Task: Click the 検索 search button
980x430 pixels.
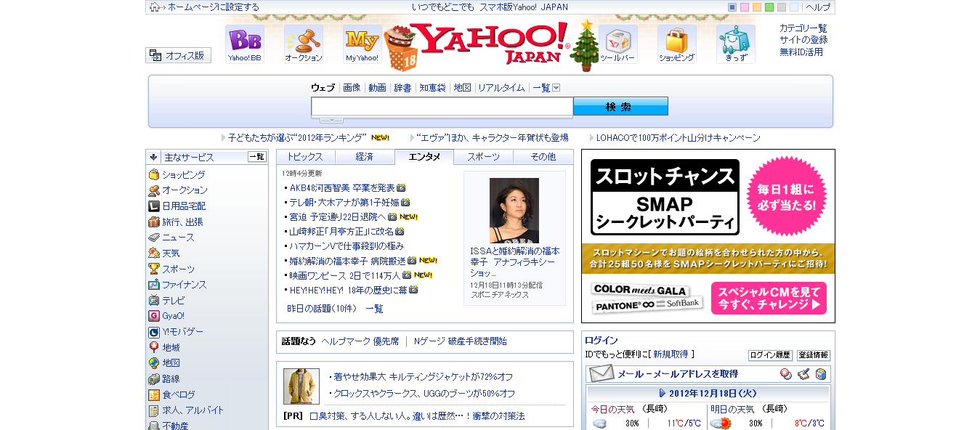Action: click(x=620, y=107)
